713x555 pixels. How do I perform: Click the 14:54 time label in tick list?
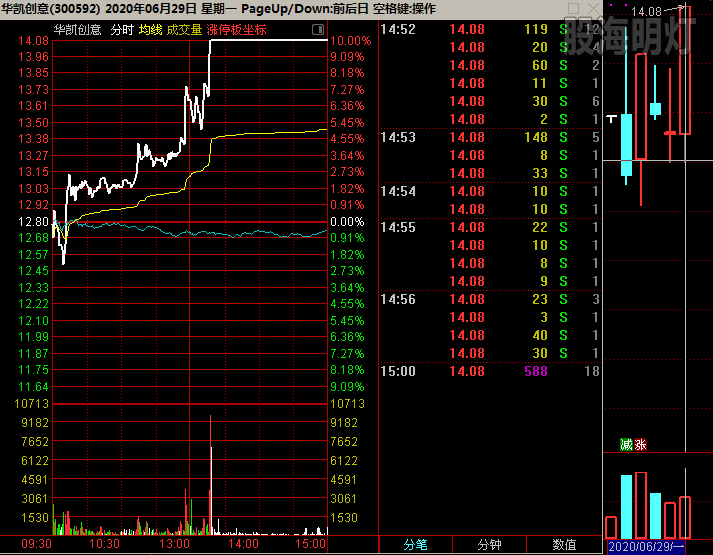[398, 191]
